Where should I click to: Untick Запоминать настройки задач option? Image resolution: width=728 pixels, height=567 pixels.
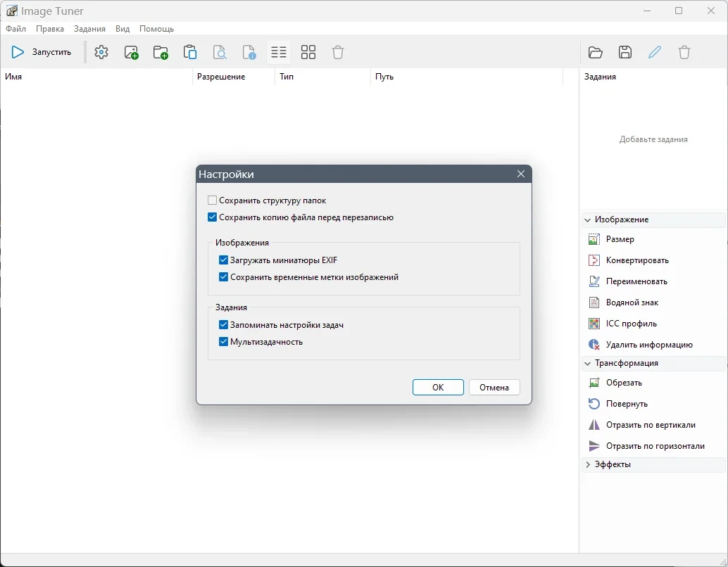pos(223,325)
